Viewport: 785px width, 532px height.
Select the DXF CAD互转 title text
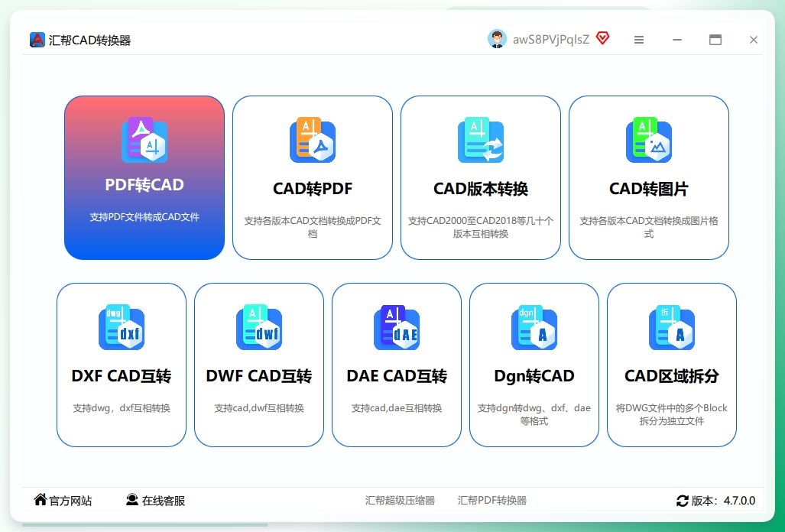tap(122, 376)
